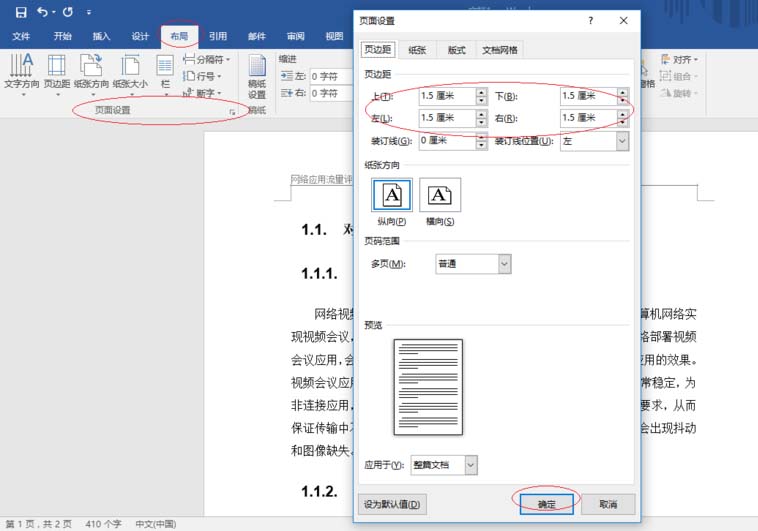
Task: Open the 行号 line numbers dropdown
Action: pyautogui.click(x=202, y=76)
